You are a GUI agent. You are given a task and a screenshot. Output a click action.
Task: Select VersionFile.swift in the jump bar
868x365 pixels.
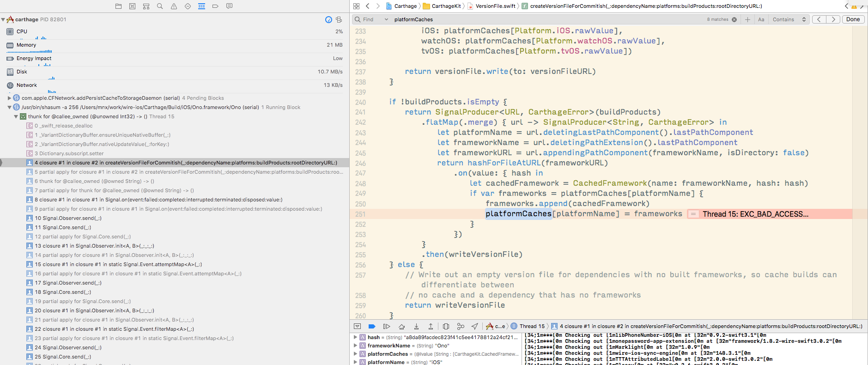pos(492,6)
